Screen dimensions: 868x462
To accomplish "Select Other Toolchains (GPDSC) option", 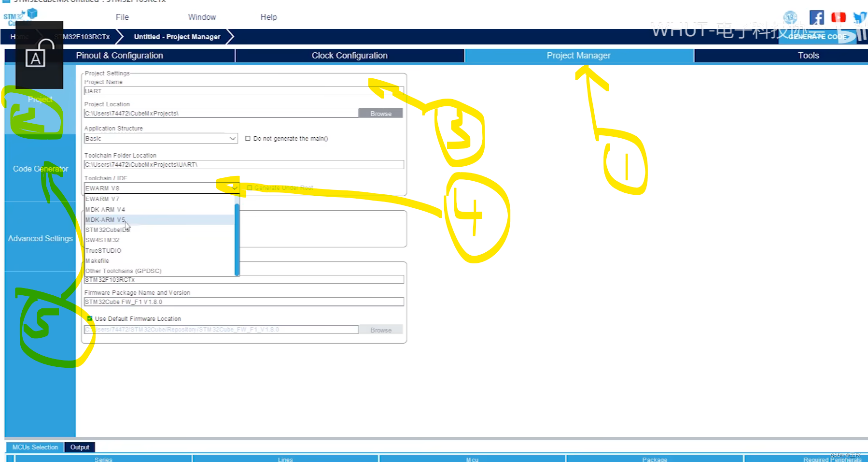I will 159,271.
